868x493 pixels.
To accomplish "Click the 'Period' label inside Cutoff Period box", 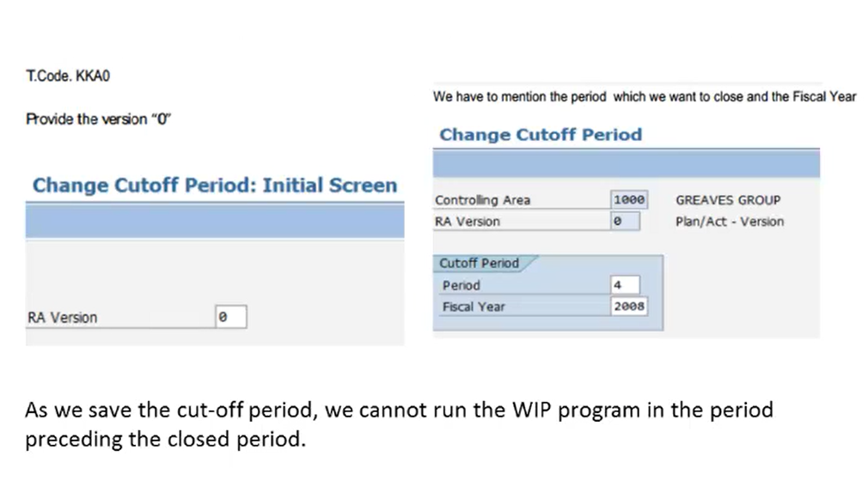I will (x=462, y=285).
